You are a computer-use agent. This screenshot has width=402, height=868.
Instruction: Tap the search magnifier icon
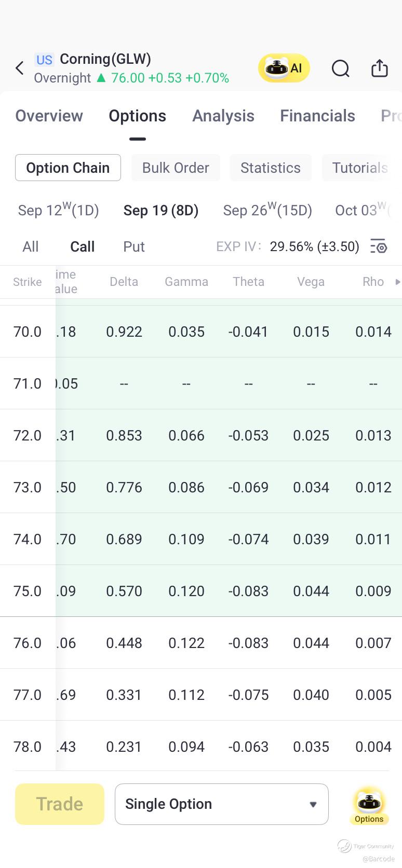point(340,68)
